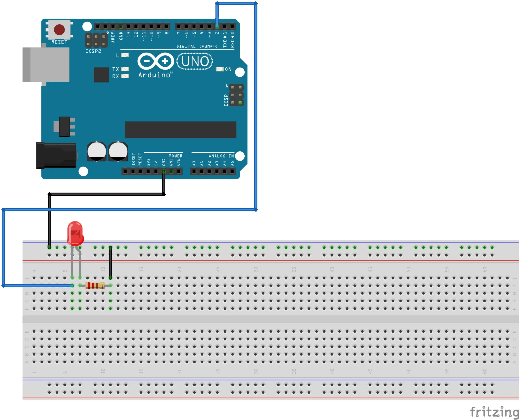519x420 pixels.
Task: Click the ICSP header near the ON LED
Action: coord(236,95)
